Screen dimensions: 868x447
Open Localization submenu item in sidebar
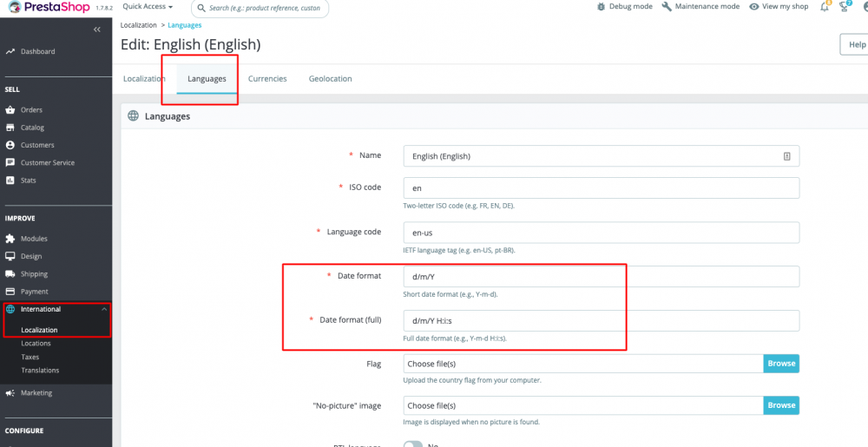click(x=39, y=330)
